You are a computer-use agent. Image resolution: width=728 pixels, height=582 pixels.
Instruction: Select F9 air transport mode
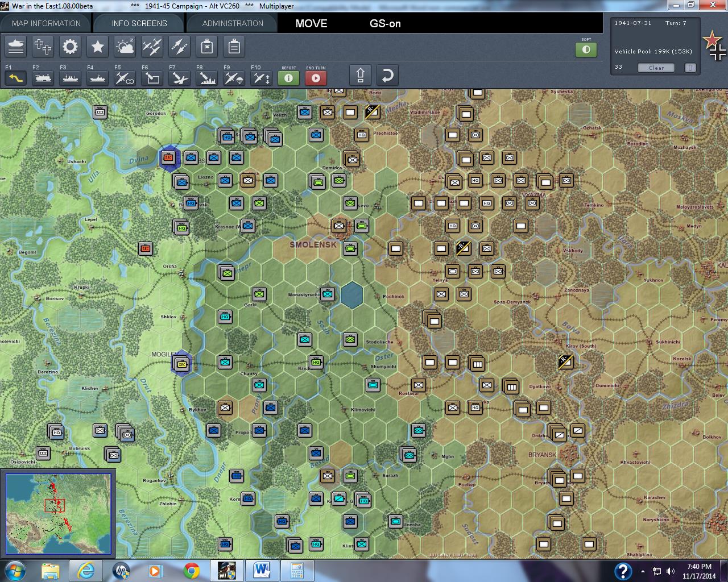(234, 77)
